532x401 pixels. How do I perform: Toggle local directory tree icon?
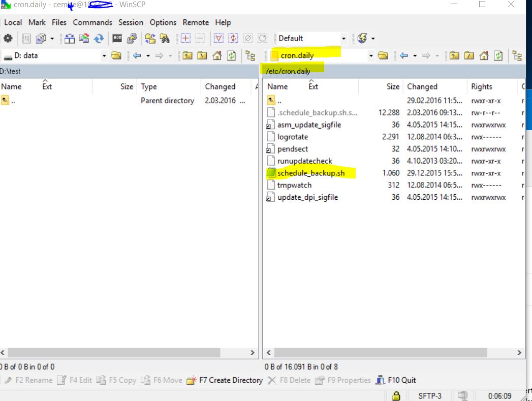pyautogui.click(x=250, y=55)
